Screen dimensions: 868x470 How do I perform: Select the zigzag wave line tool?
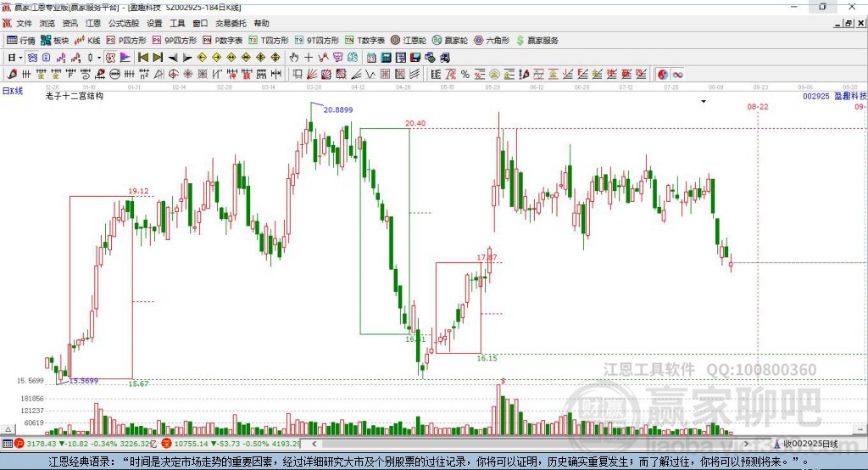[370, 75]
